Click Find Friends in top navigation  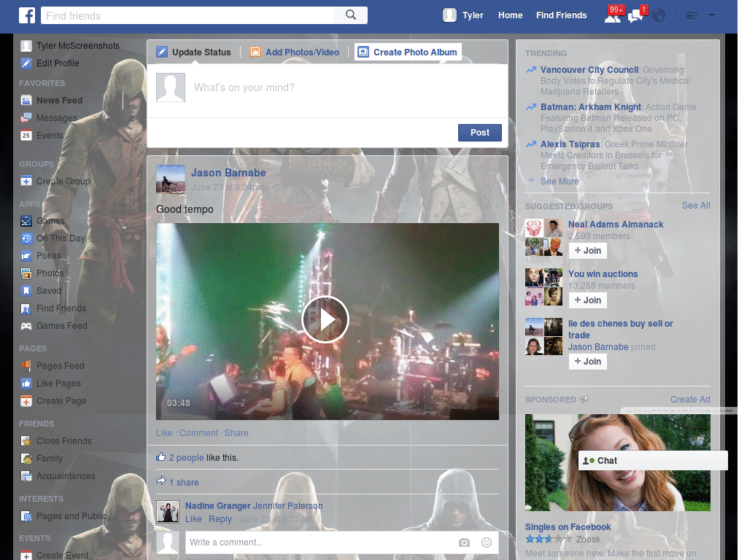click(561, 15)
